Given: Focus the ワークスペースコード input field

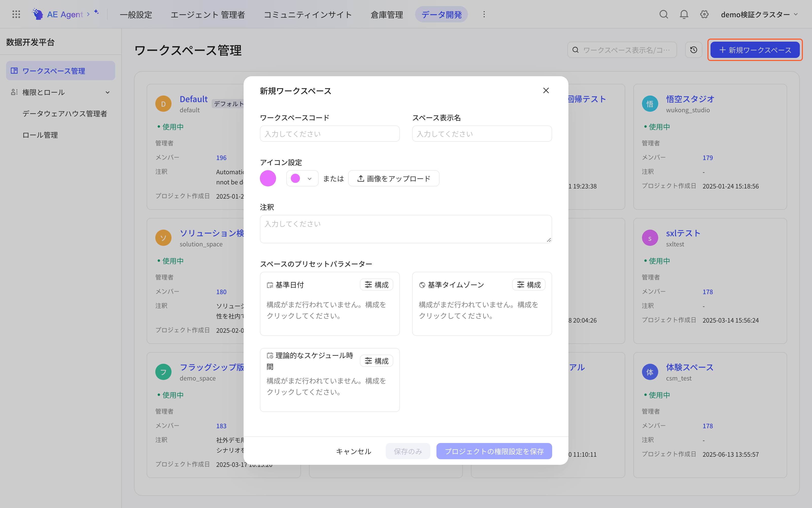Looking at the screenshot, I should click(x=330, y=134).
